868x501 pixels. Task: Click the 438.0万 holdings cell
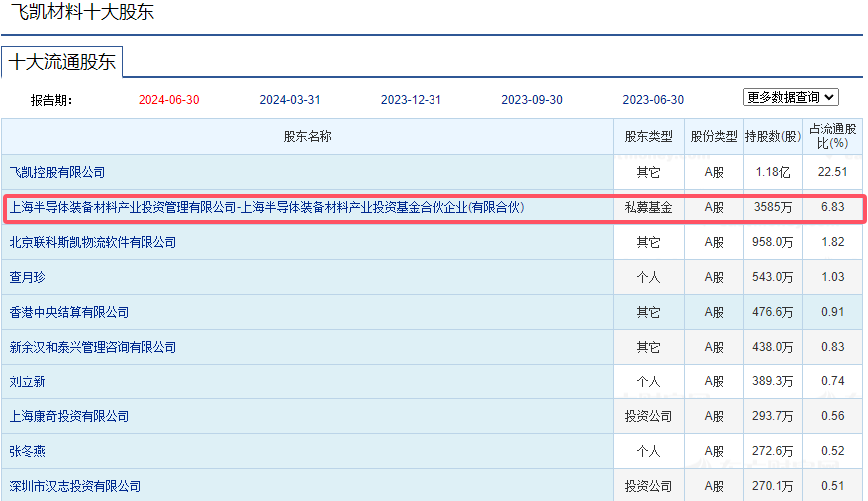tap(772, 347)
